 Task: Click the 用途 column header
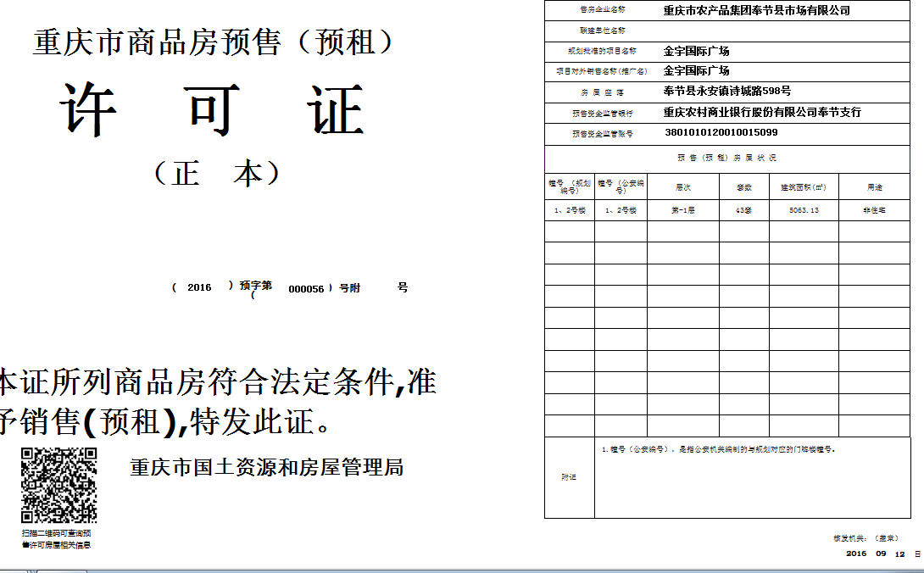pyautogui.click(x=874, y=187)
